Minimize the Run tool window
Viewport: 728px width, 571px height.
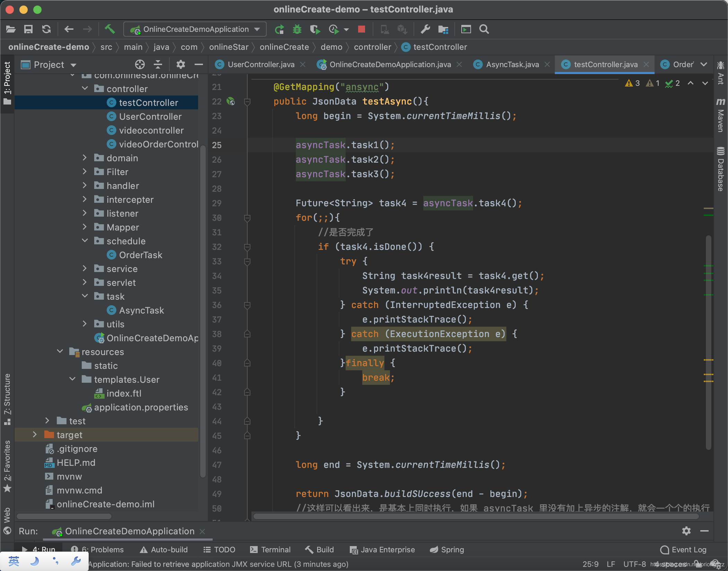[x=704, y=531]
